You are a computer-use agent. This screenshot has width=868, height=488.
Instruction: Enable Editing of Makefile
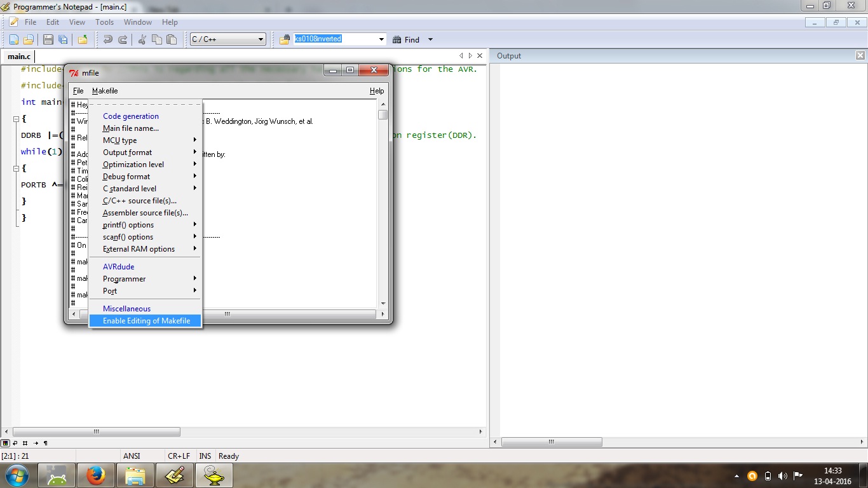tap(145, 321)
